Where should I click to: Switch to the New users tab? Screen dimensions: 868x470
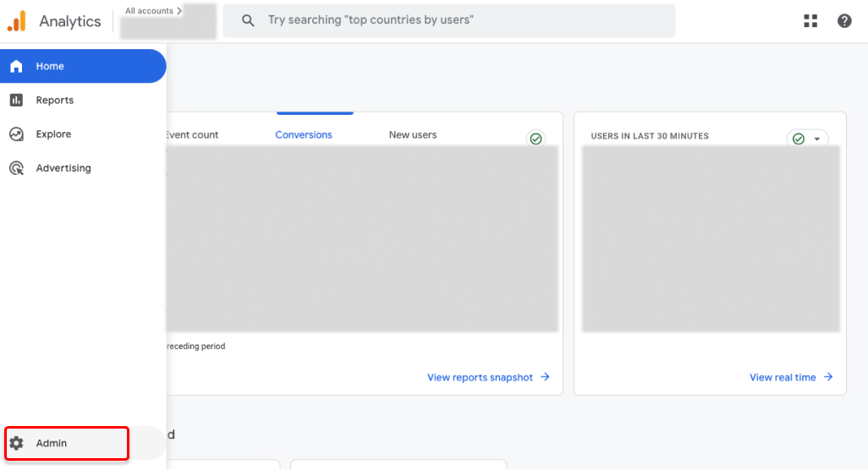pos(413,134)
